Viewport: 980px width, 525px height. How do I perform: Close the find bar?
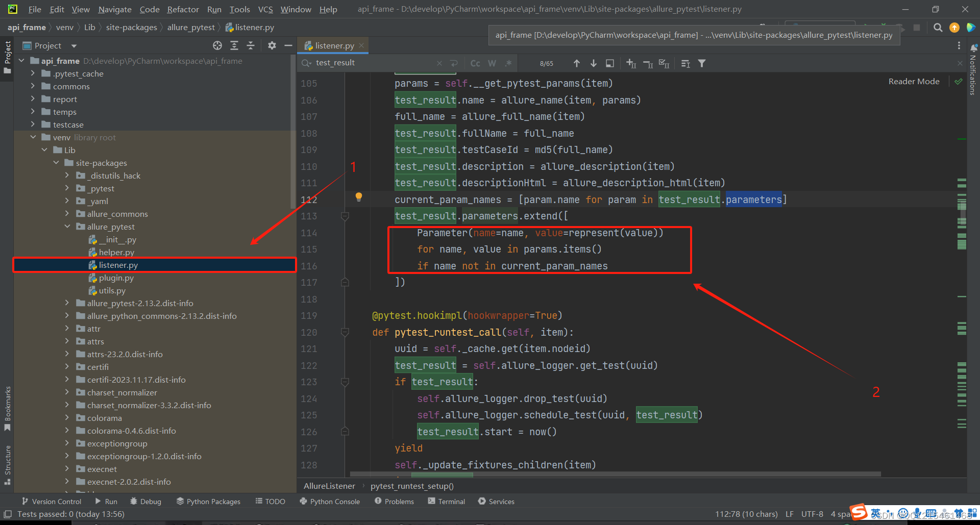tap(960, 63)
